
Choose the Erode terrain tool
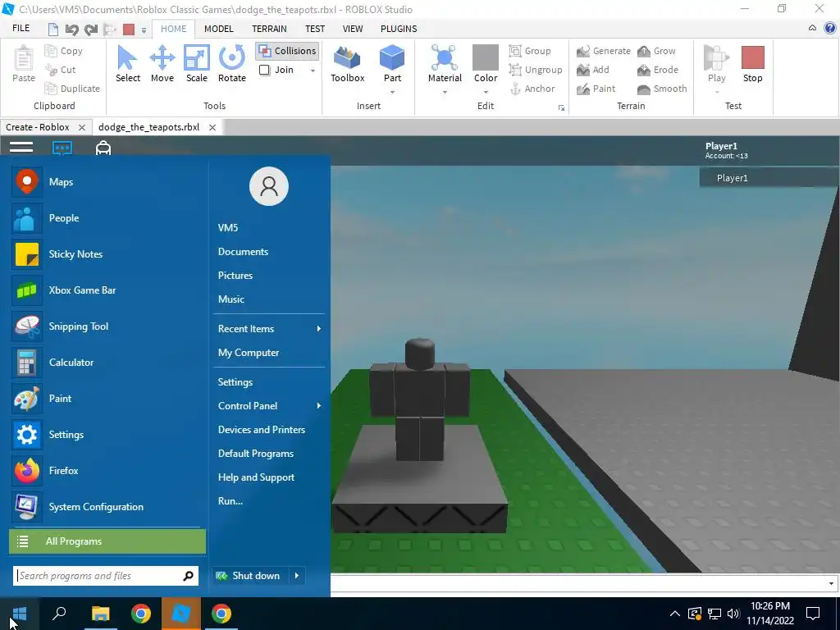pos(658,70)
